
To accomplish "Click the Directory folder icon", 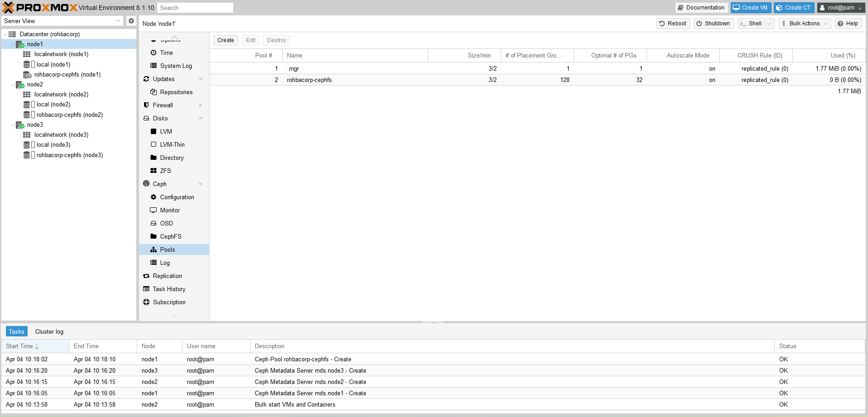I will (x=153, y=158).
